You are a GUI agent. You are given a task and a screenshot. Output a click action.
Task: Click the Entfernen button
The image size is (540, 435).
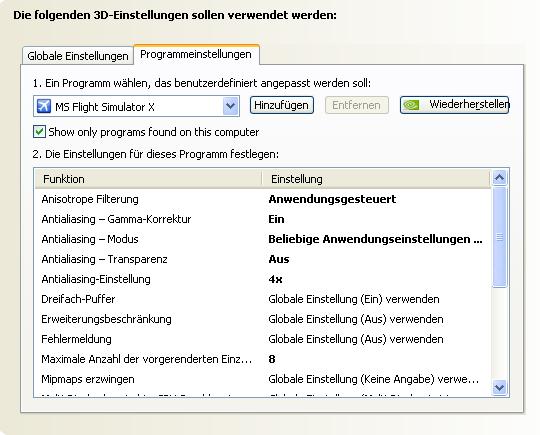click(x=356, y=105)
